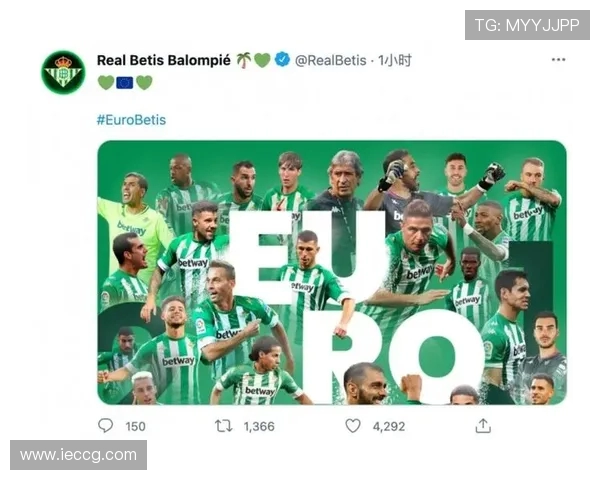The image size is (600, 480).
Task: Click the 4,292 likes count
Action: tap(389, 426)
